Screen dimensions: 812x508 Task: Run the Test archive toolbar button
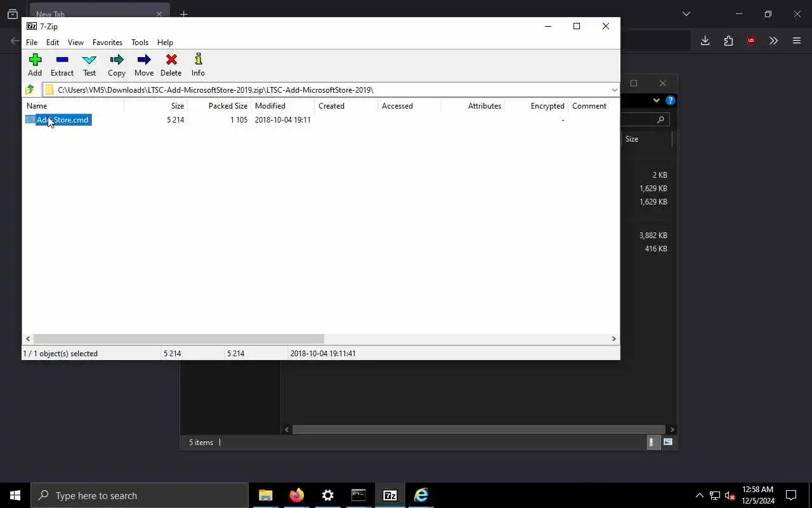point(89,65)
